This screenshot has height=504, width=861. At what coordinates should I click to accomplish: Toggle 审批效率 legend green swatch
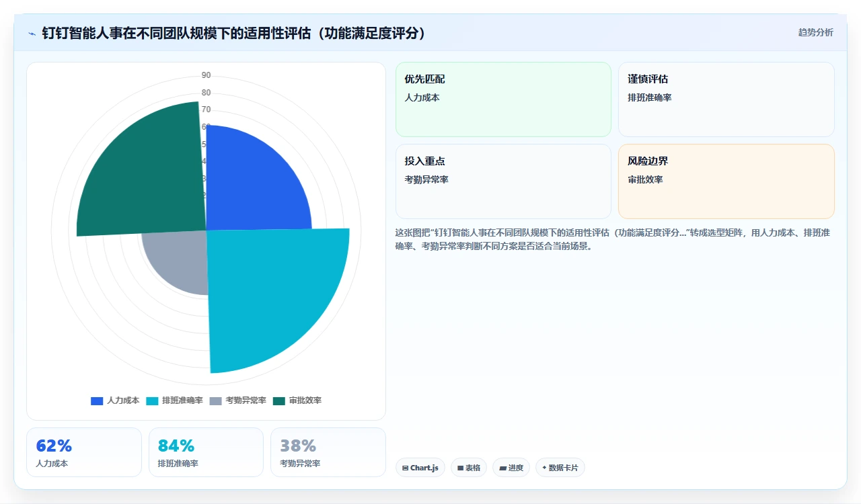coord(279,401)
